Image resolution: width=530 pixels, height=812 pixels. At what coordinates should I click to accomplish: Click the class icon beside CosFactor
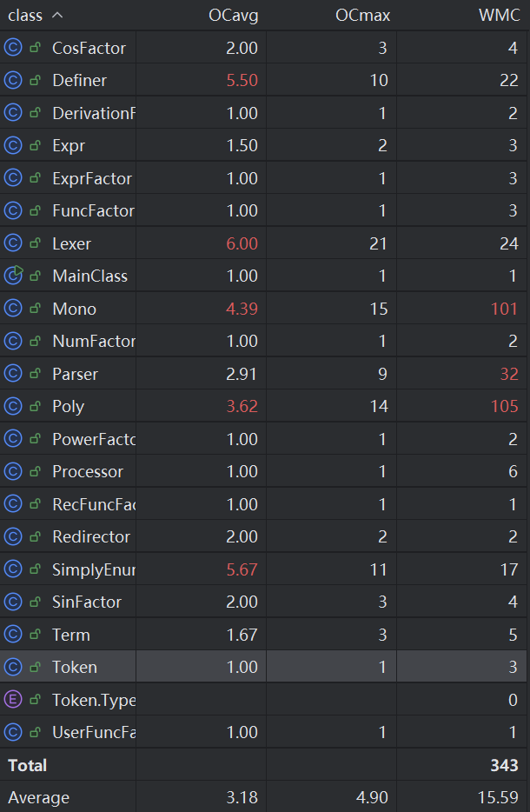[13, 48]
